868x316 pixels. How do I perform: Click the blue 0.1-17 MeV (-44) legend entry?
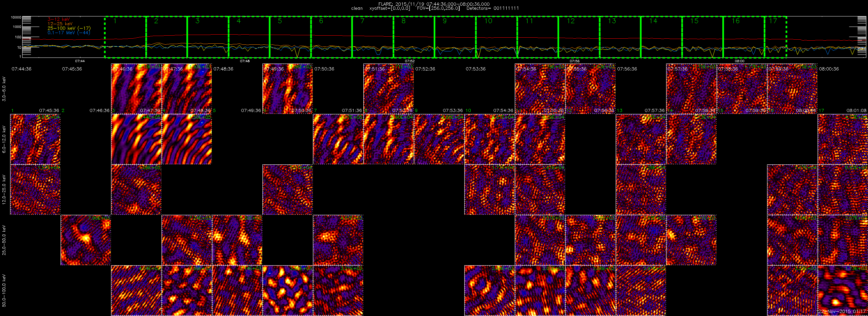click(69, 33)
